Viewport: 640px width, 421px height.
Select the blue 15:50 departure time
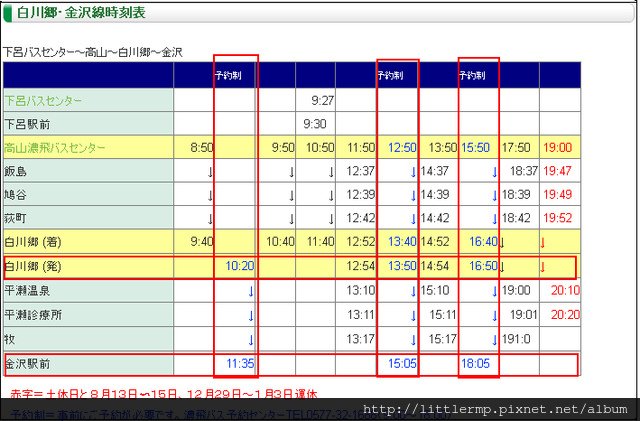(x=476, y=147)
